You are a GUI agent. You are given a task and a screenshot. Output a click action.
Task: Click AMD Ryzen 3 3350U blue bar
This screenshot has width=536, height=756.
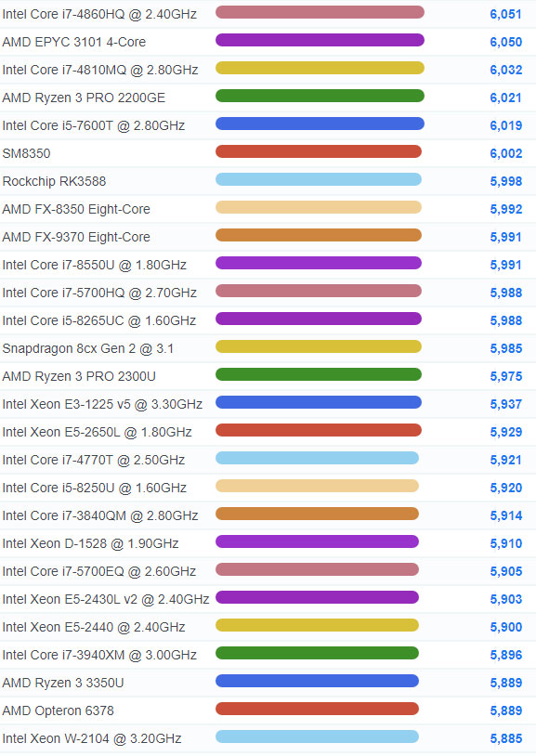(x=317, y=681)
